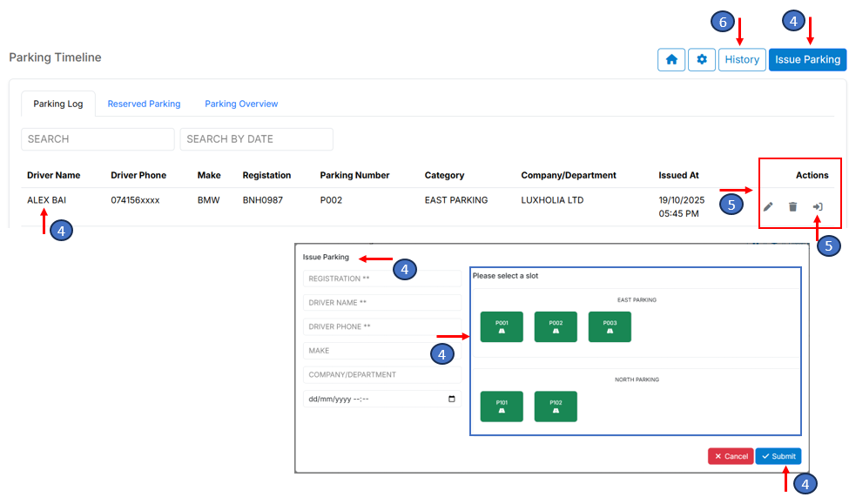The image size is (849, 504).
Task: Select the Parking Log tab
Action: click(58, 104)
